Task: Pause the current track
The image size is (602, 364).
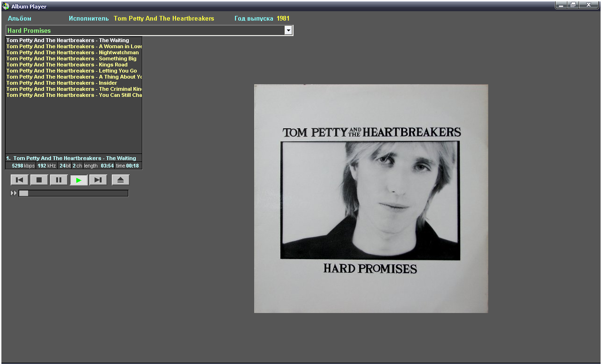Action: [59, 180]
